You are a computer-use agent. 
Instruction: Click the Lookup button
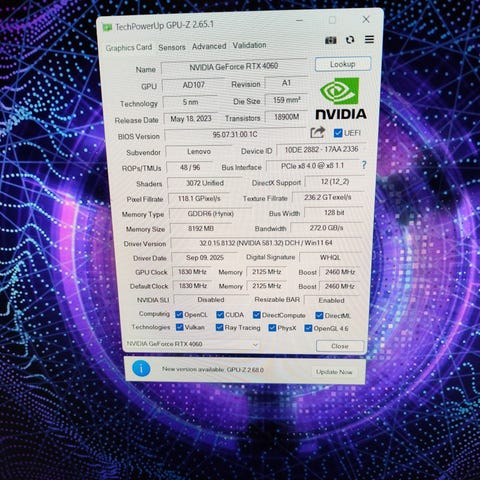343,64
